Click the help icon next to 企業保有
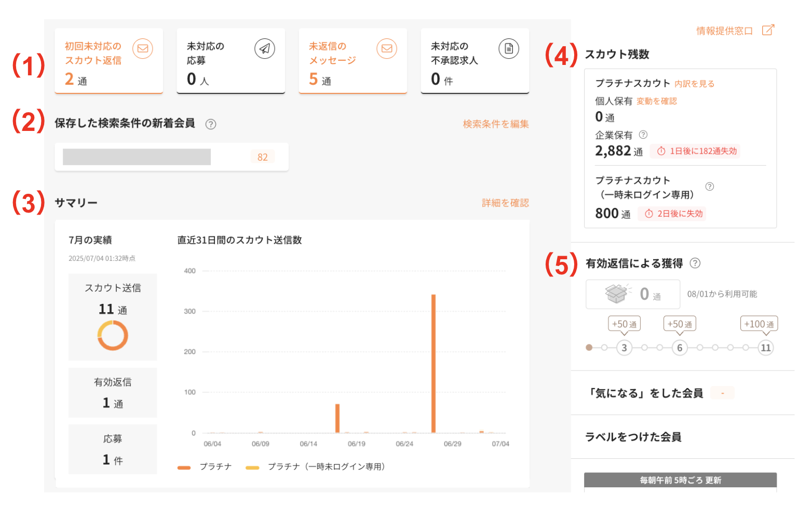The height and width of the screenshot is (505, 812). click(644, 135)
